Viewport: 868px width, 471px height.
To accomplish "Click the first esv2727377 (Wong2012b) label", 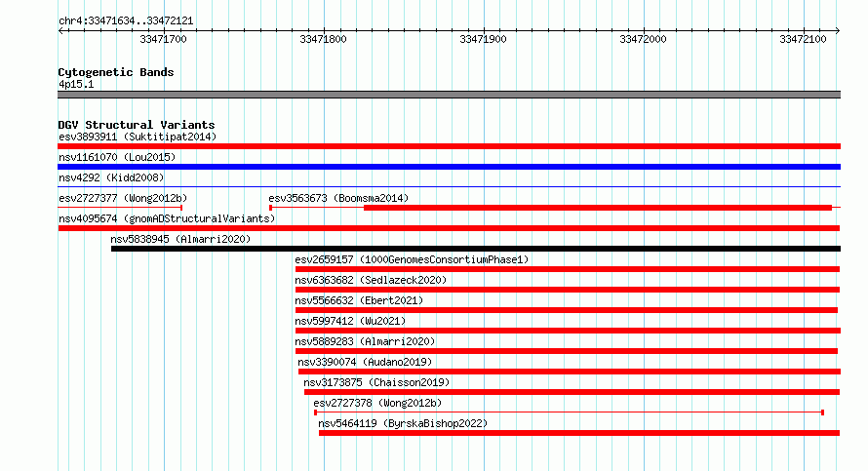I will point(123,198).
